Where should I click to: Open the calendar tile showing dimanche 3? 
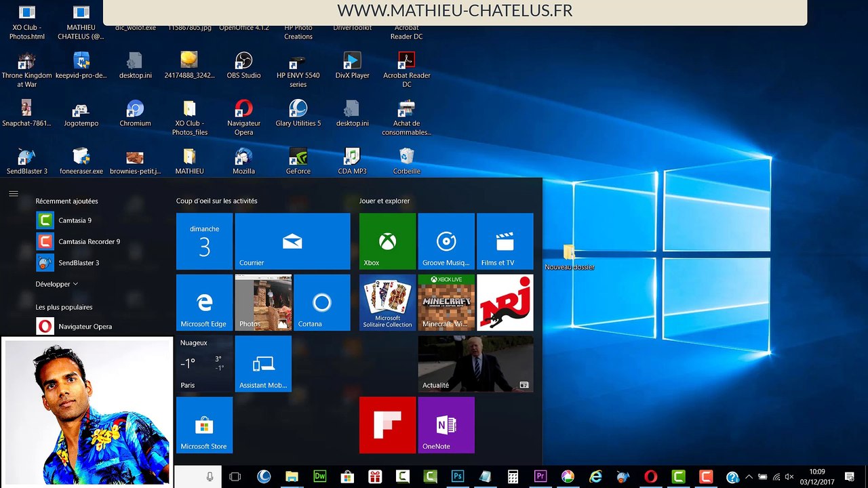point(204,241)
